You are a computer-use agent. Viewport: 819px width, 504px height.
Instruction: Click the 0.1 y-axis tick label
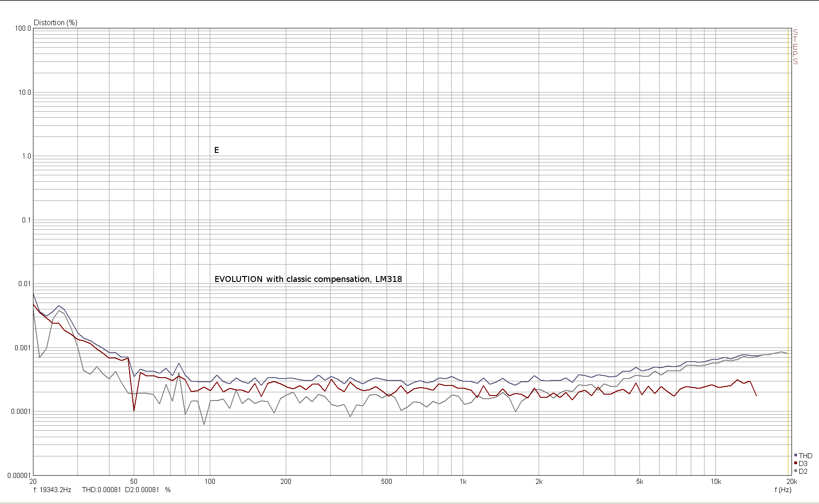(27, 220)
